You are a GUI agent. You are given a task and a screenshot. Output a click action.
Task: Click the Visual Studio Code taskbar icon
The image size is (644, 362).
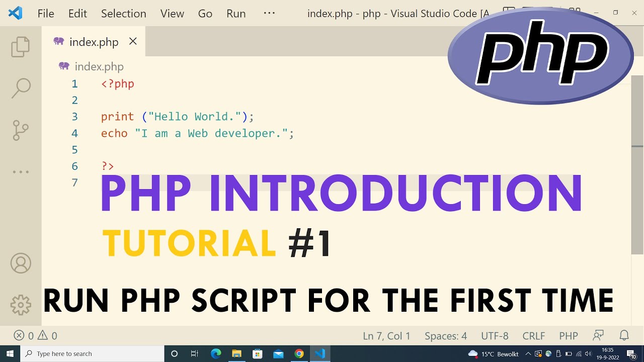[320, 353]
